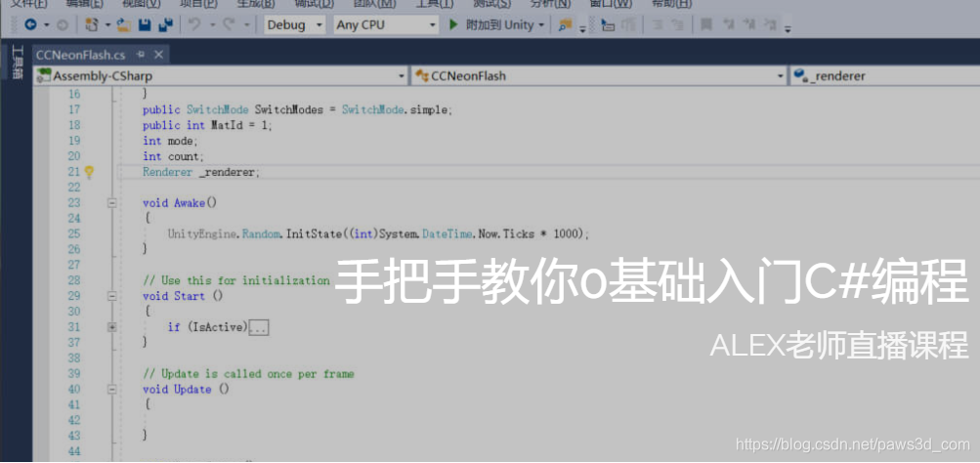980x463 pixels.
Task: Open the _renderer member navigation dropdown
Action: tap(884, 76)
